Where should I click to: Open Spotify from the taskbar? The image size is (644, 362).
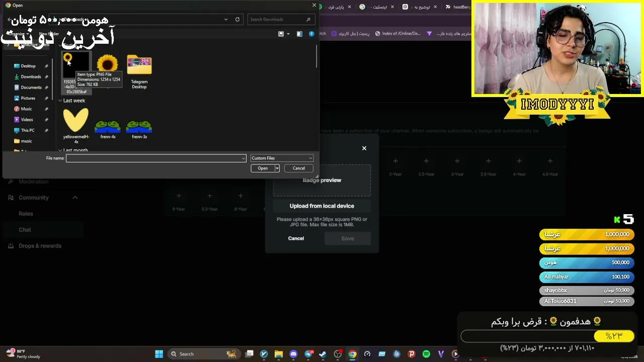coord(426,354)
